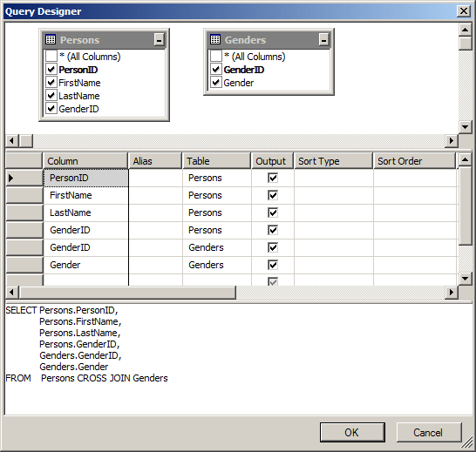Click the Alias column header

point(155,161)
